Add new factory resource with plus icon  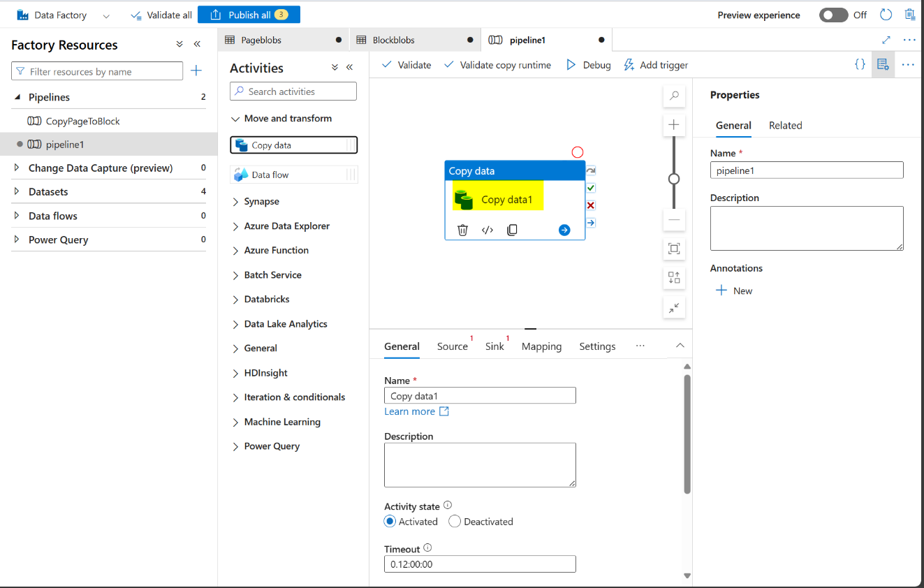click(196, 71)
